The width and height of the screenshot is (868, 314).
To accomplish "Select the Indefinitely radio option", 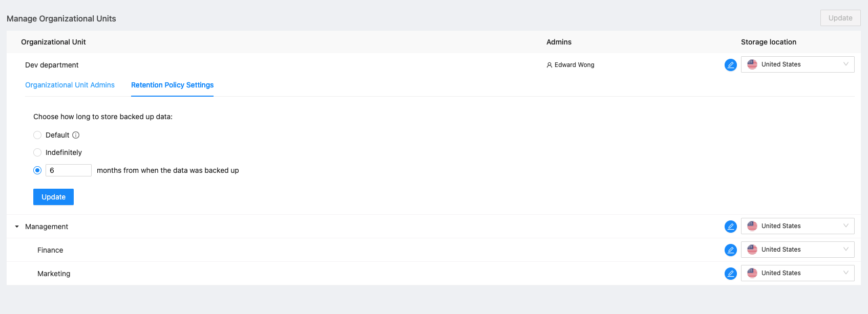I will [37, 152].
